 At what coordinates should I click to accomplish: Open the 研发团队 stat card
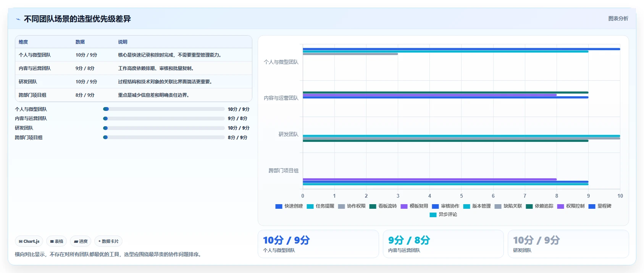coord(568,244)
